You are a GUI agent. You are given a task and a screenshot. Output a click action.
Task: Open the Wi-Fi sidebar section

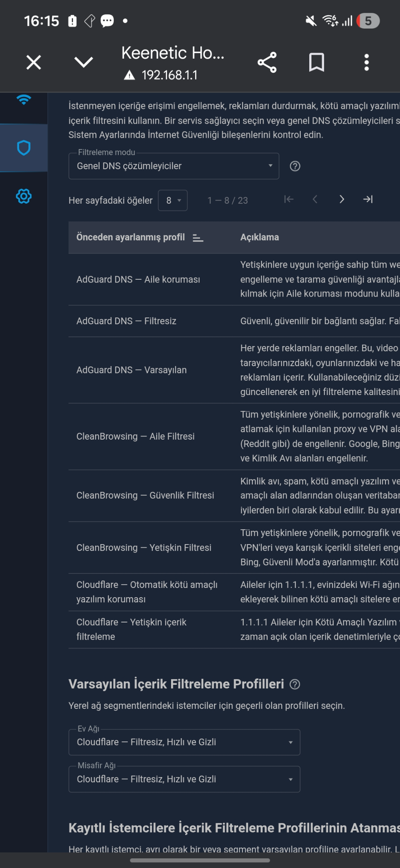pyautogui.click(x=24, y=100)
